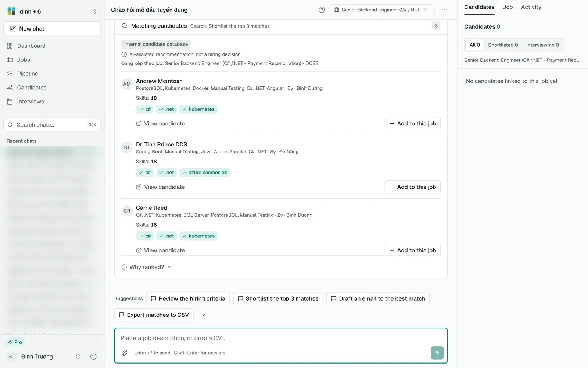Viewport: 588px width, 368px height.
Task: Add Dr. Tina Prince DDS to this job
Action: (412, 187)
